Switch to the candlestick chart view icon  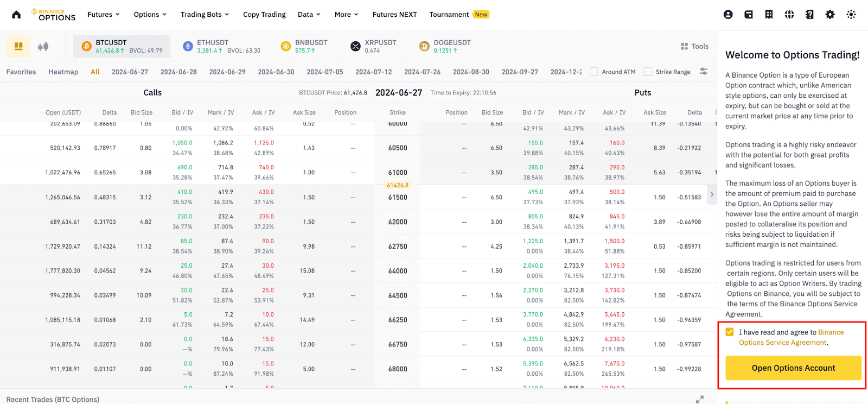coord(43,47)
